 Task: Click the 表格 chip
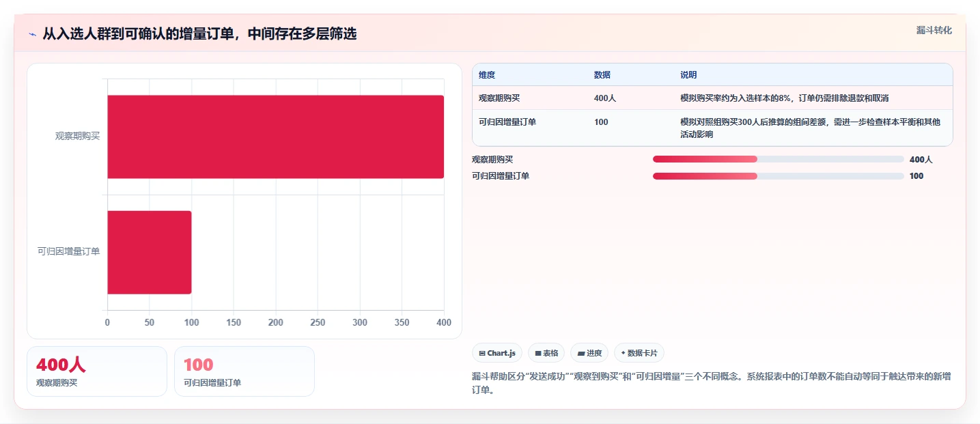coord(546,353)
